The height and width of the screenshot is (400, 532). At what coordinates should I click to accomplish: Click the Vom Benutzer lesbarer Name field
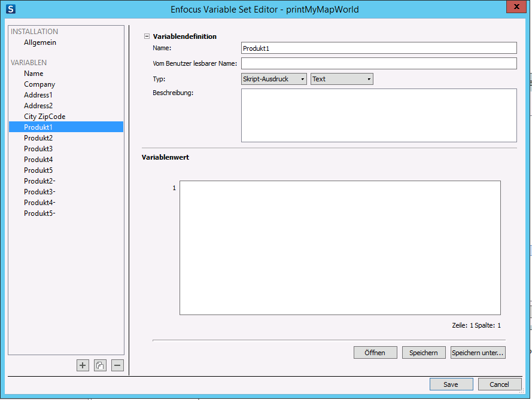tap(379, 63)
